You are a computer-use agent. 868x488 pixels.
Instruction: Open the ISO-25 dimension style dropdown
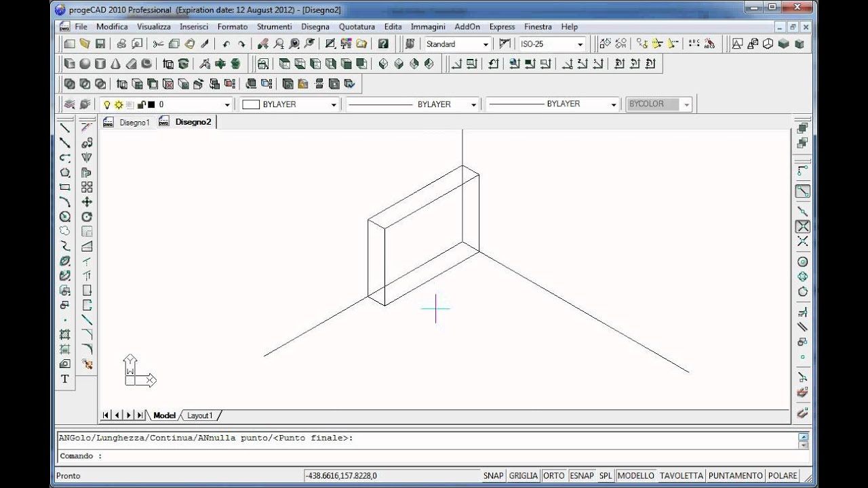pos(580,45)
